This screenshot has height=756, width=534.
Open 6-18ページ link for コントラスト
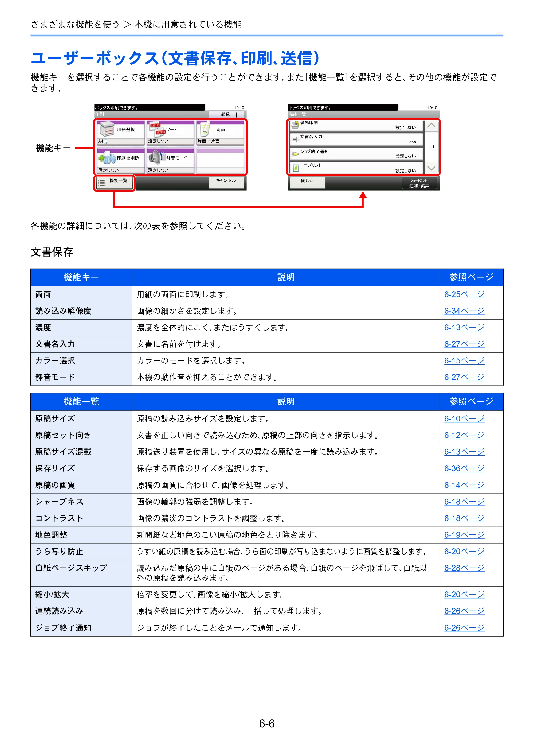click(464, 518)
